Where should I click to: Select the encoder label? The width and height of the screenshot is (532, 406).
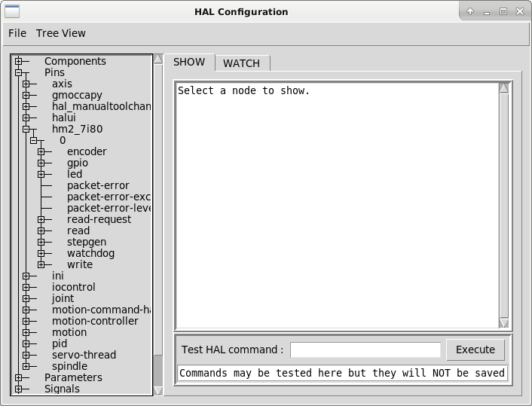[87, 151]
